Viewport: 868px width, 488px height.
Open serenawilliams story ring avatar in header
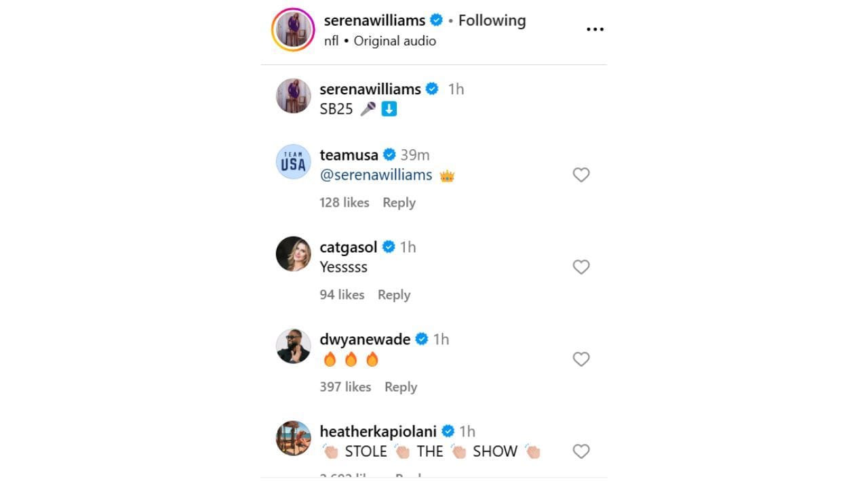(293, 30)
